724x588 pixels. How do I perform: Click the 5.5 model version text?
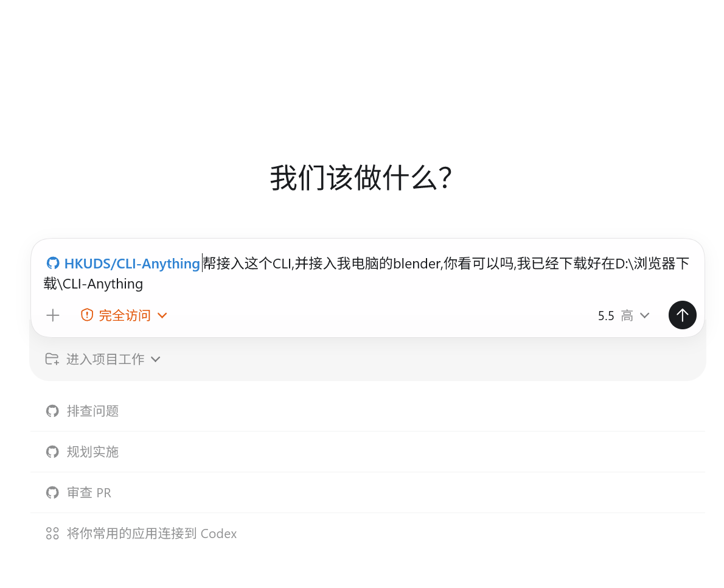tap(606, 316)
